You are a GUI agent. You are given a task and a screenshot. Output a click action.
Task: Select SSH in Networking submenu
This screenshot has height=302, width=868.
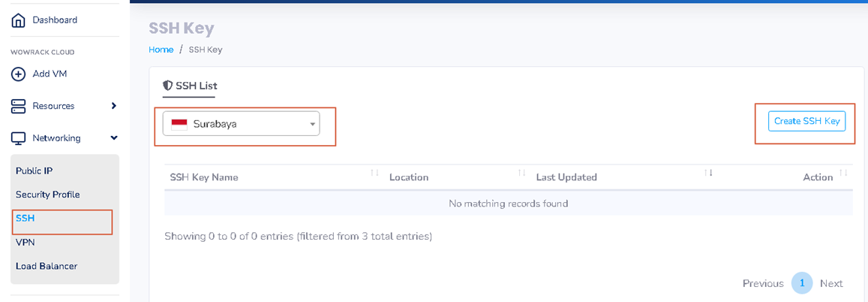(x=26, y=219)
